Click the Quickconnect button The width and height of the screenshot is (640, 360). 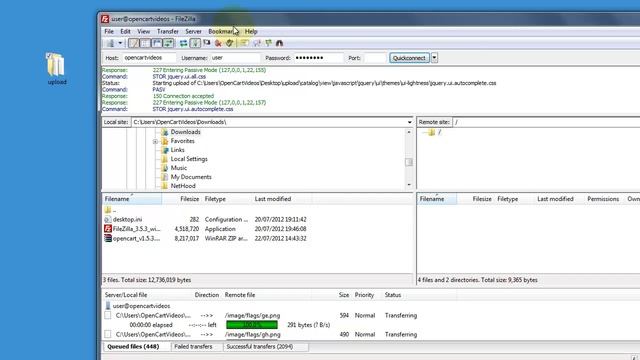pos(409,58)
